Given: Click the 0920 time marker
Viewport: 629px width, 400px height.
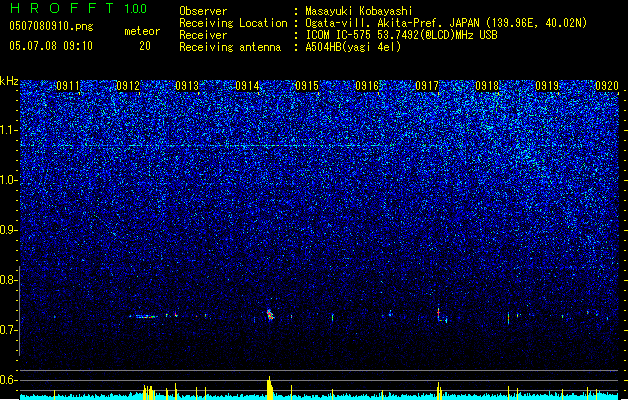Looking at the screenshot, I should [x=607, y=86].
